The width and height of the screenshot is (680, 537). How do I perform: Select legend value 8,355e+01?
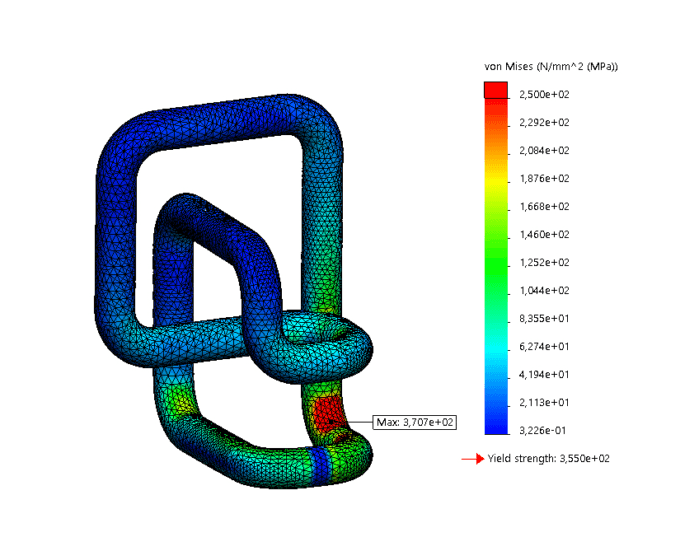click(544, 319)
